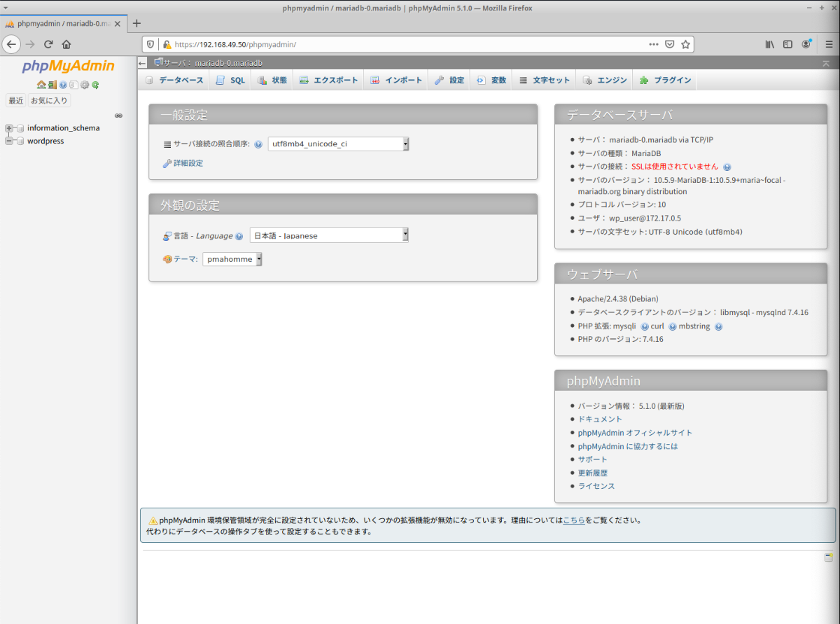This screenshot has height=624, width=840.
Task: Click help icon next to collation label
Action: [258, 144]
